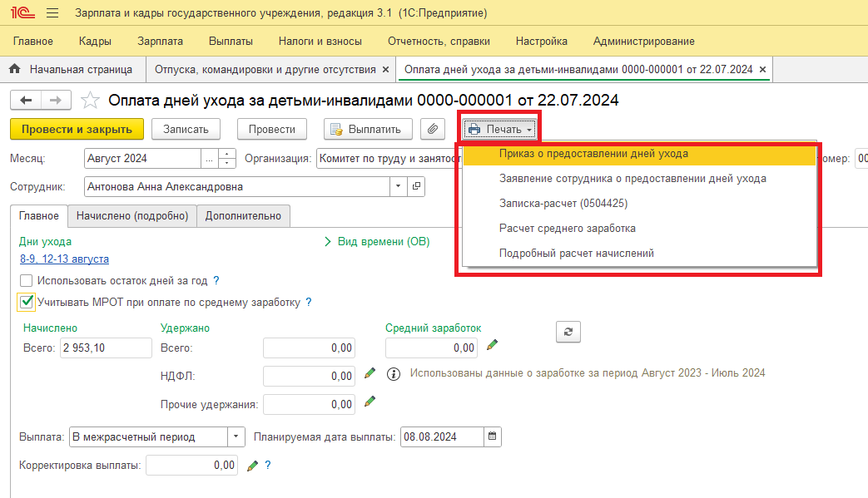
Task: Open the Зарплата section menu
Action: pos(160,42)
